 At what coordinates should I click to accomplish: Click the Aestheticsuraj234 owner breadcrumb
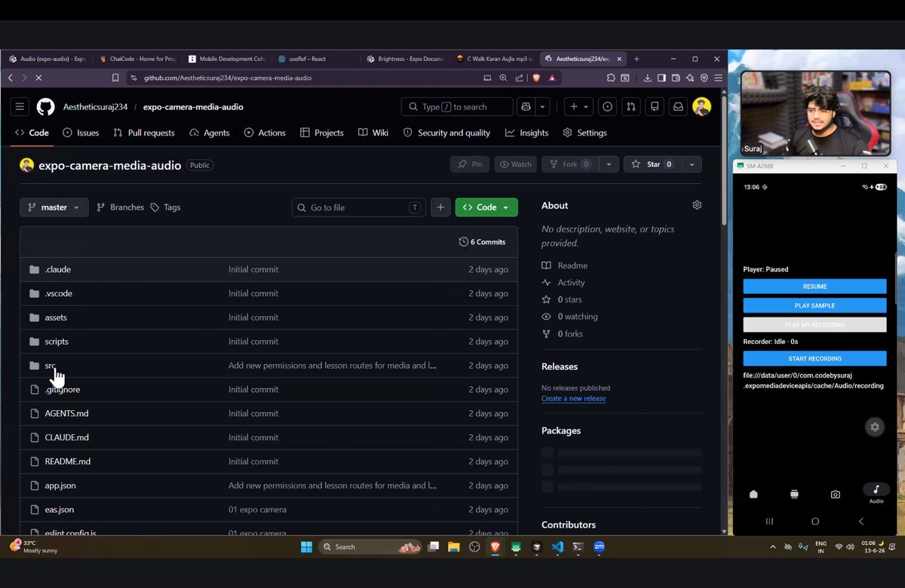(x=95, y=107)
